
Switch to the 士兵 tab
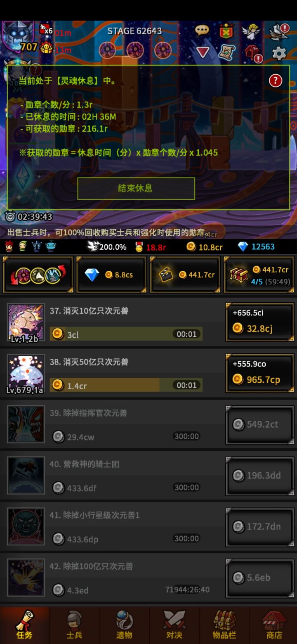coord(75,625)
